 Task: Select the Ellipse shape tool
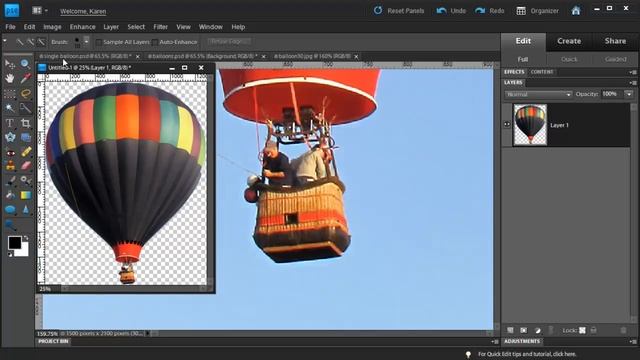[x=10, y=210]
